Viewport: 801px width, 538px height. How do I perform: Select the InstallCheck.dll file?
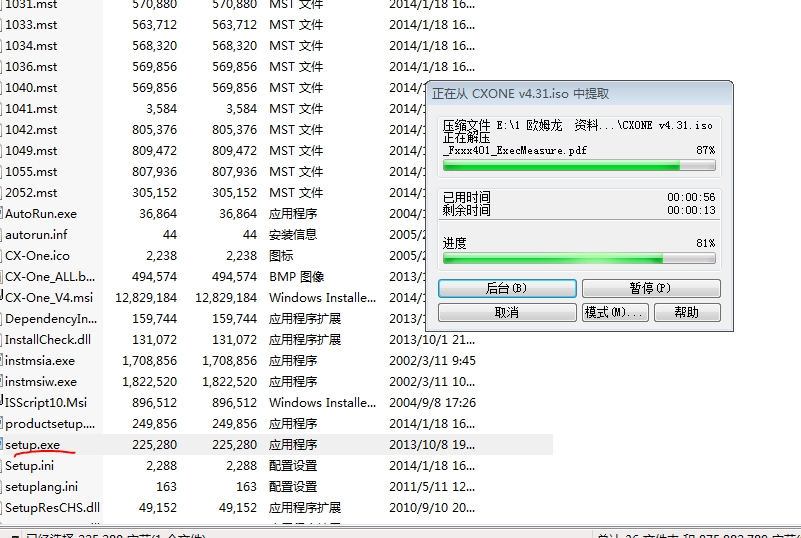click(x=48, y=340)
